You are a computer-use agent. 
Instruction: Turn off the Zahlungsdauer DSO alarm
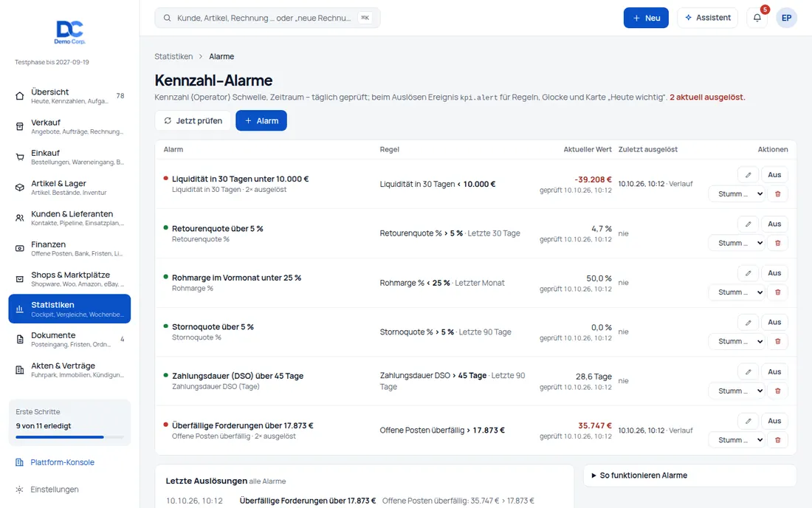click(774, 372)
